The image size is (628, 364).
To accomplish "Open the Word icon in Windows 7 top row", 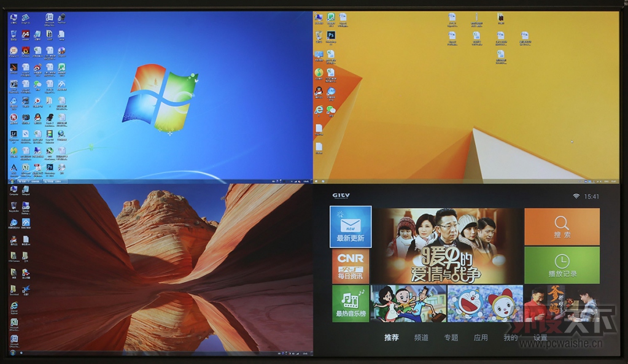I will (x=50, y=17).
